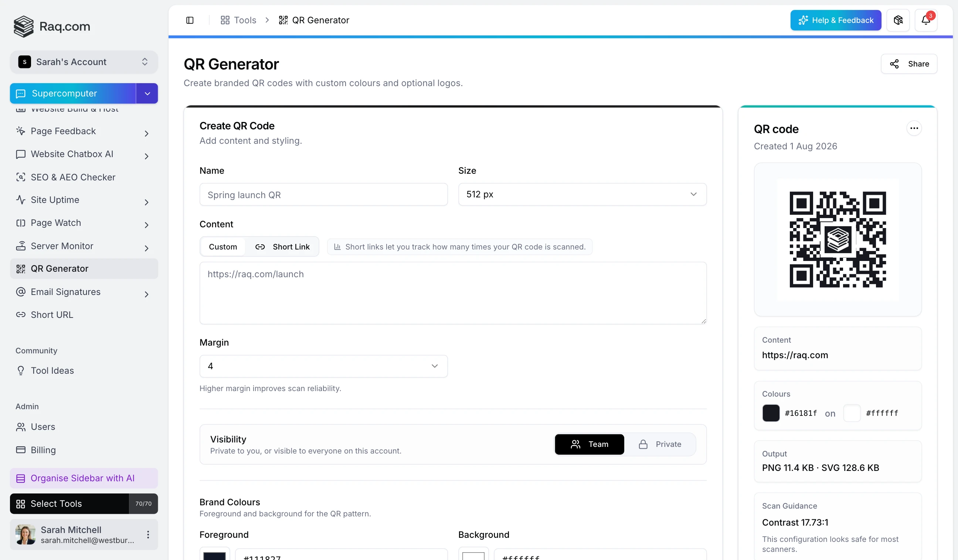Click the PNG 11.4 KB output text
Screen dimensions: 958x560
coord(788,468)
